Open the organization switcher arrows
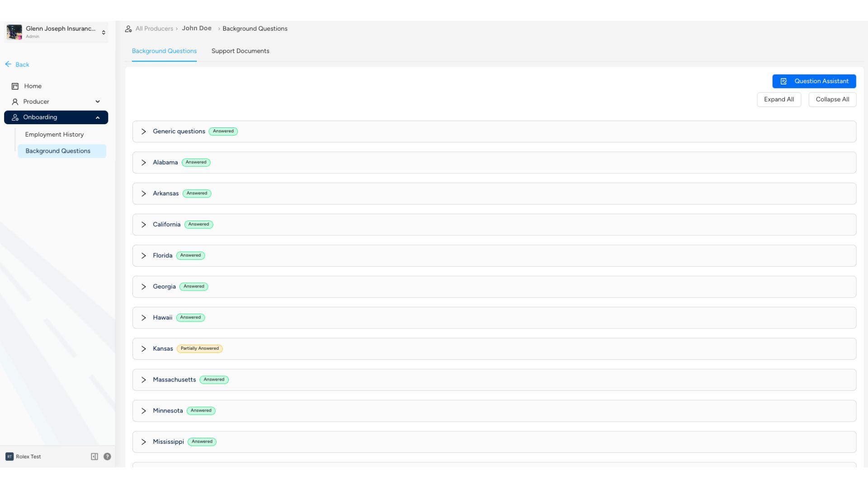The image size is (868, 488). pos(104,33)
